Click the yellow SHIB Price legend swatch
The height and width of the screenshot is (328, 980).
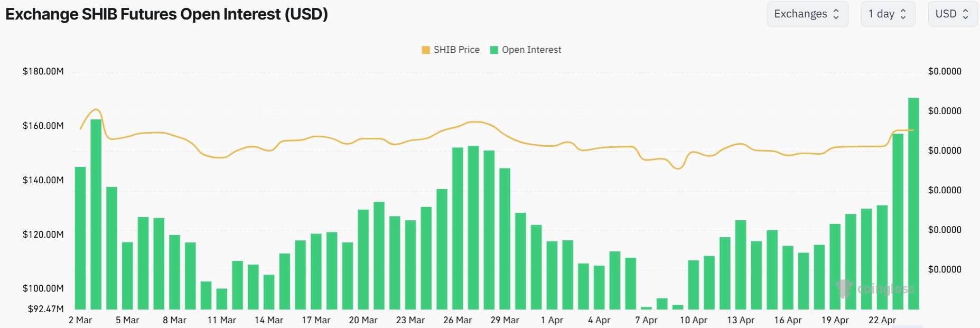[426, 50]
